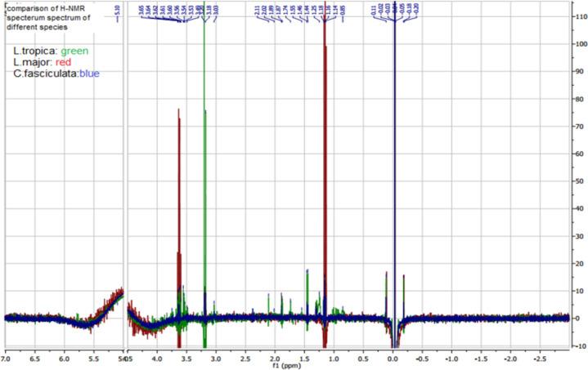Click the 5.5 tick on the ppm axis
The width and height of the screenshot is (588, 370).
click(94, 359)
